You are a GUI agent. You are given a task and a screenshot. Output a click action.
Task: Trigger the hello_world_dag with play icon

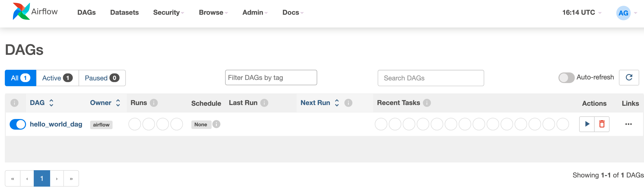point(587,124)
